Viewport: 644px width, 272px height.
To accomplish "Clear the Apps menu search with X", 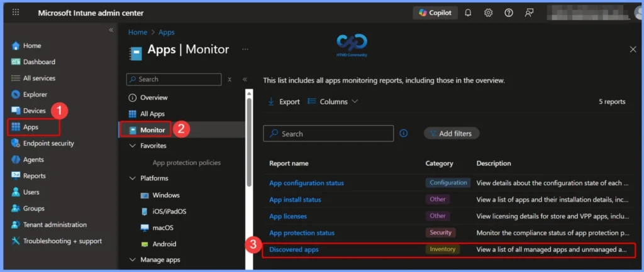I will pos(230,79).
